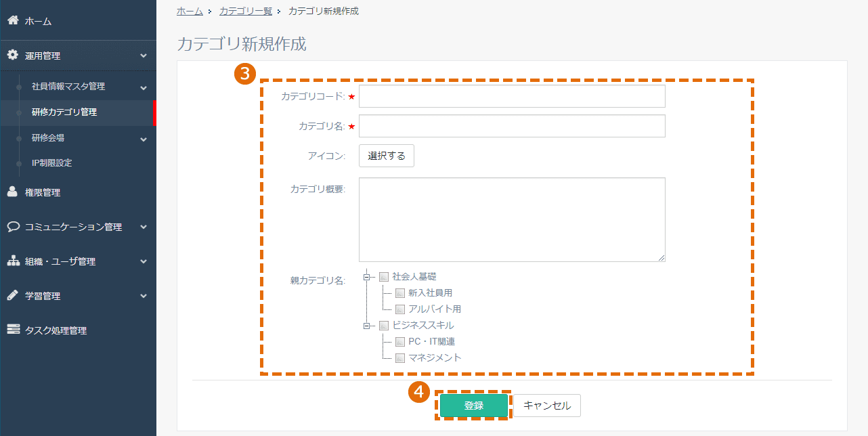Image resolution: width=868 pixels, height=436 pixels.
Task: Expand 研修会場 submenu chevron
Action: (x=144, y=139)
